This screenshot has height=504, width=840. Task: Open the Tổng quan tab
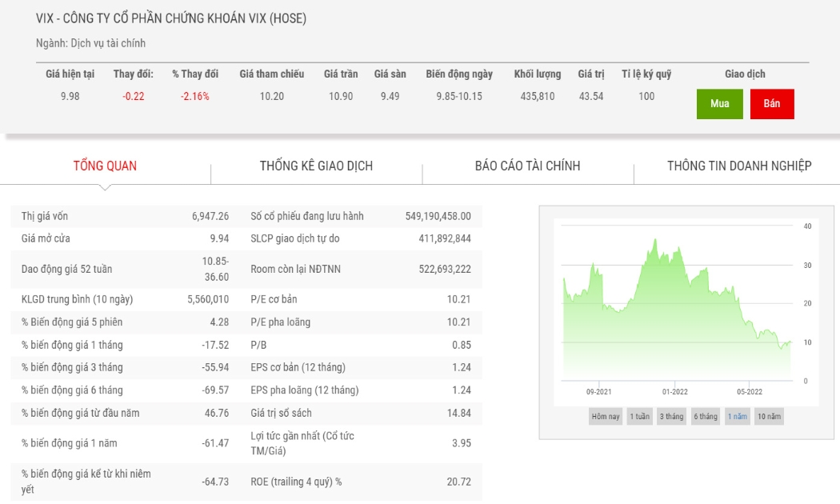click(x=105, y=166)
